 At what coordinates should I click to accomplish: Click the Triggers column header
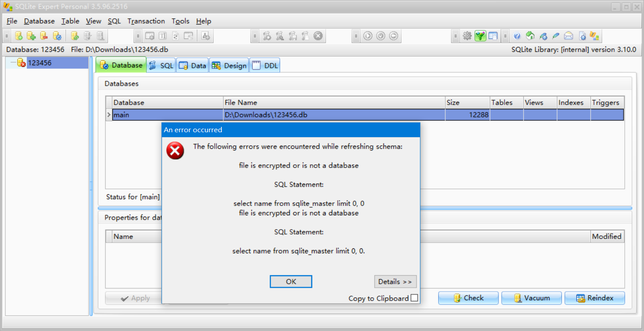pos(607,102)
